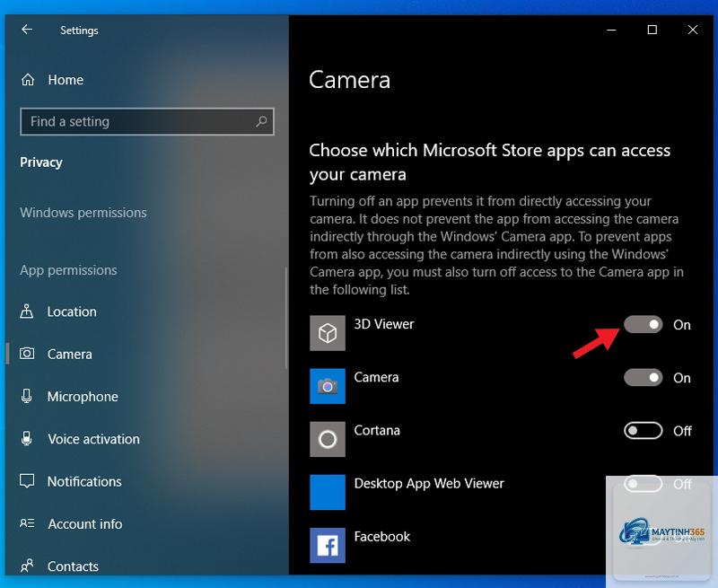The height and width of the screenshot is (588, 718).
Task: Click the Windows permissions heading
Action: [x=83, y=213]
